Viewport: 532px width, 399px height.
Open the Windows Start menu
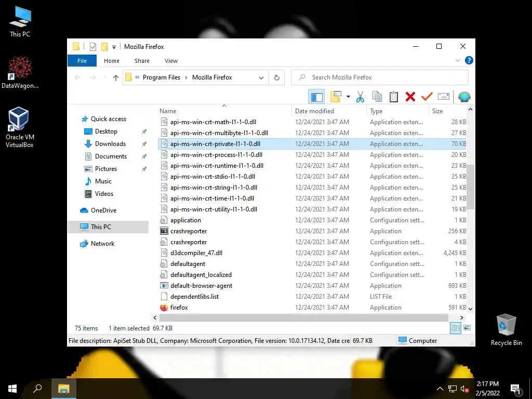[x=12, y=389]
